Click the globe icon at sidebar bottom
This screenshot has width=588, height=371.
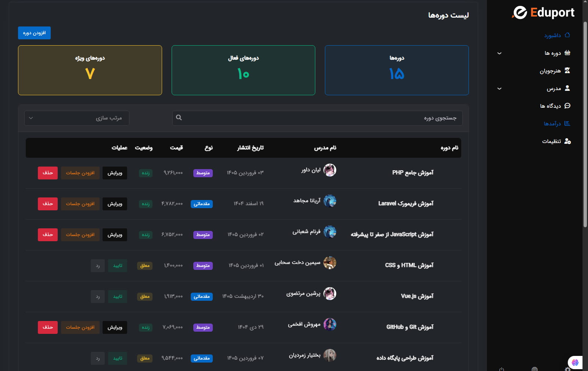point(535,369)
